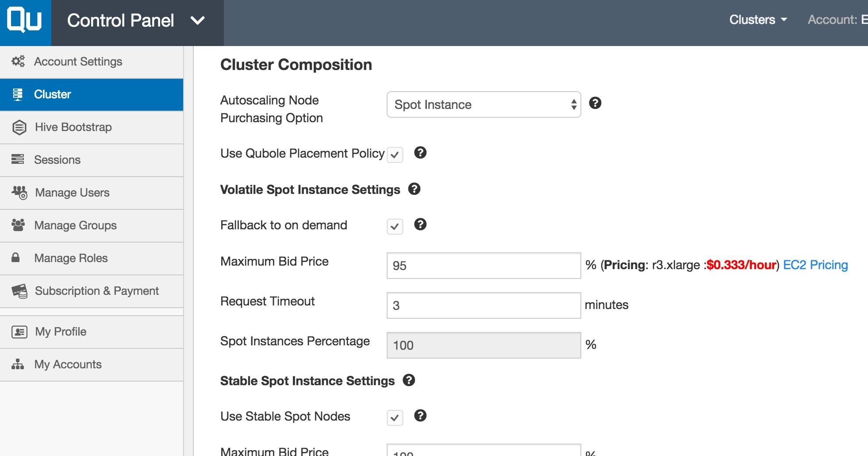Click the Hive Bootstrap hexagon icon
The image size is (868, 456).
19,128
